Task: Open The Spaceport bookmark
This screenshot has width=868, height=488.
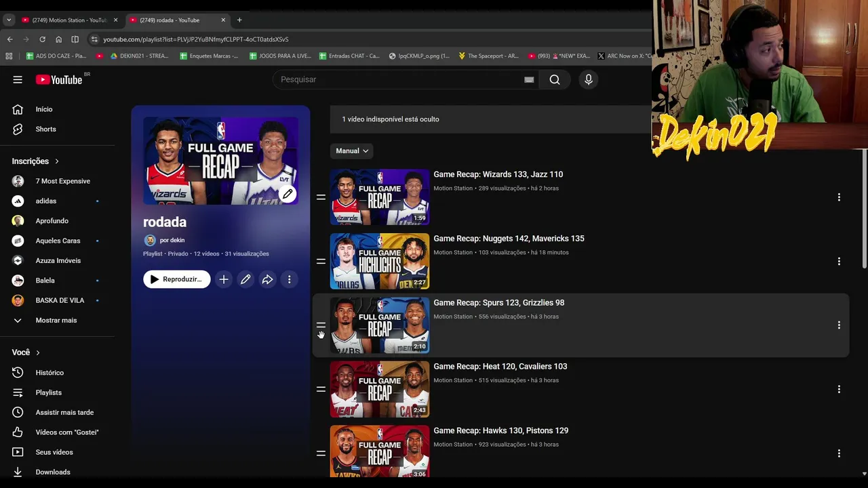Action: 488,56
